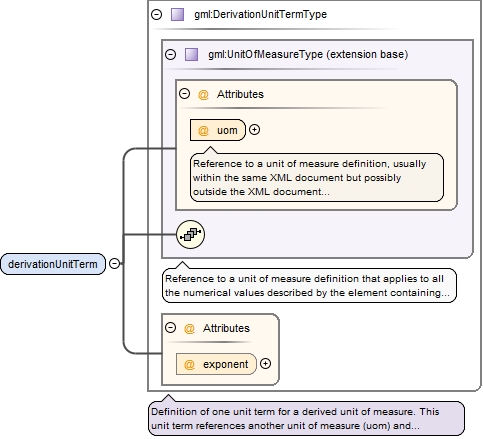483x439 pixels.
Task: Select the exponent attribute node
Action: tap(216, 364)
